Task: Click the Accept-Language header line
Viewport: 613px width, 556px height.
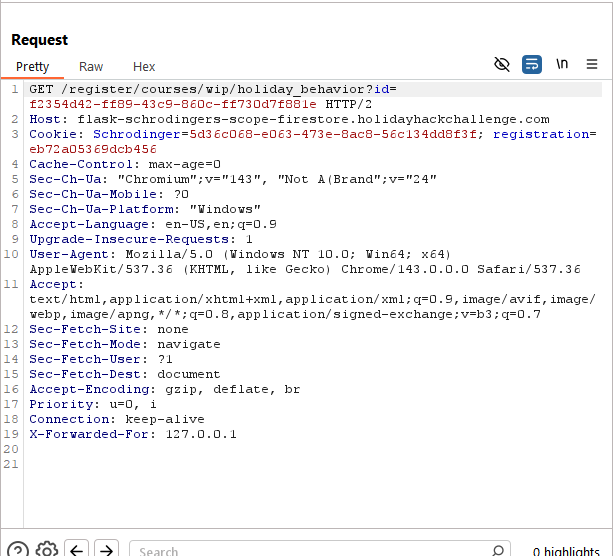Action: (153, 224)
